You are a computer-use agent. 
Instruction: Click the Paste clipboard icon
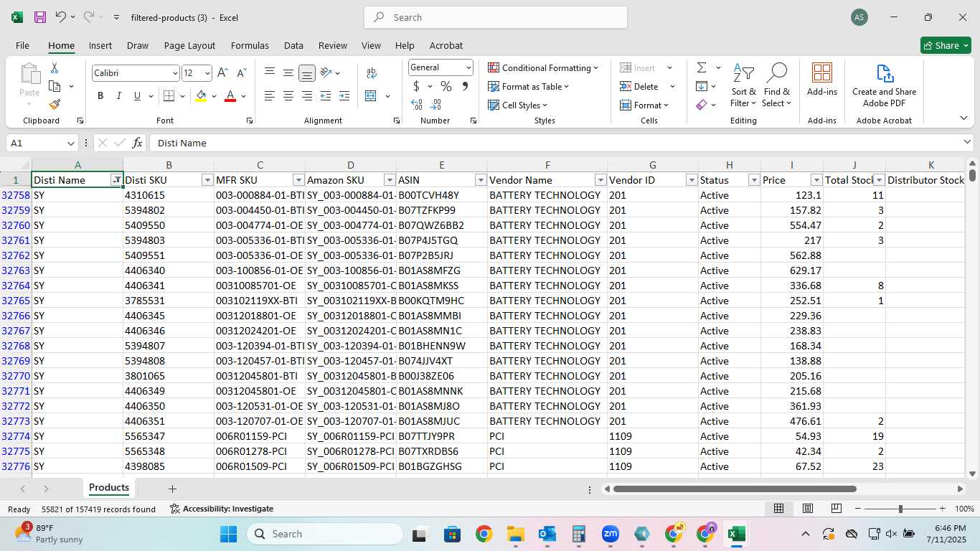point(29,74)
